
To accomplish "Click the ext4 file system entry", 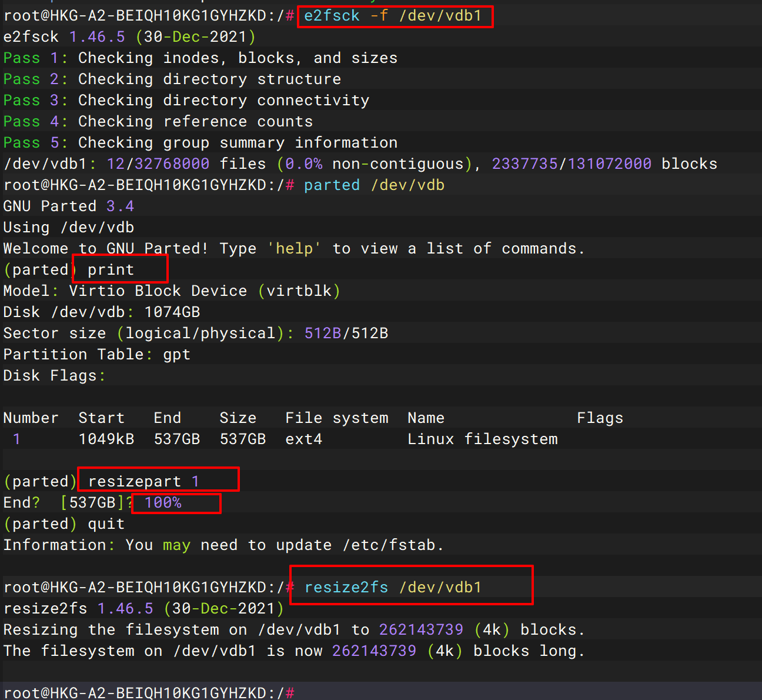I will pyautogui.click(x=303, y=439).
